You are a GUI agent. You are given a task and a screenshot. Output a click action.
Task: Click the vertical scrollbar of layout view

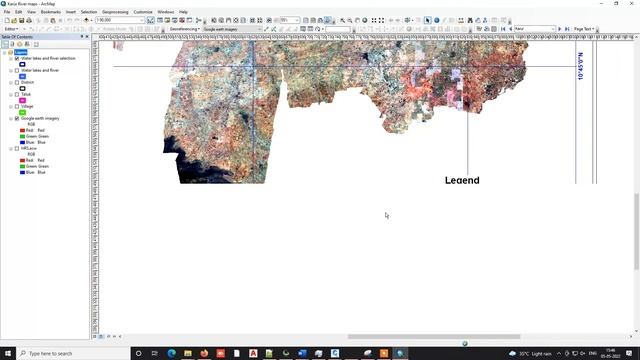[x=636, y=231]
